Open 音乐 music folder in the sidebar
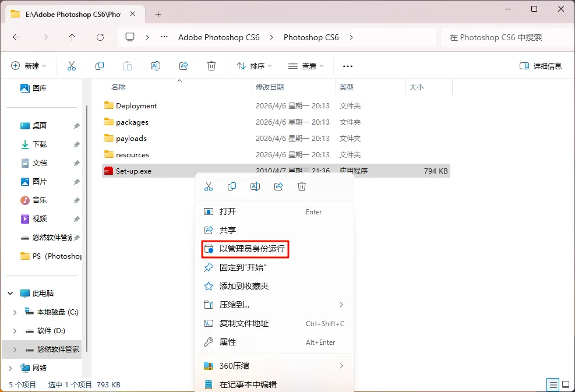 tap(33, 200)
